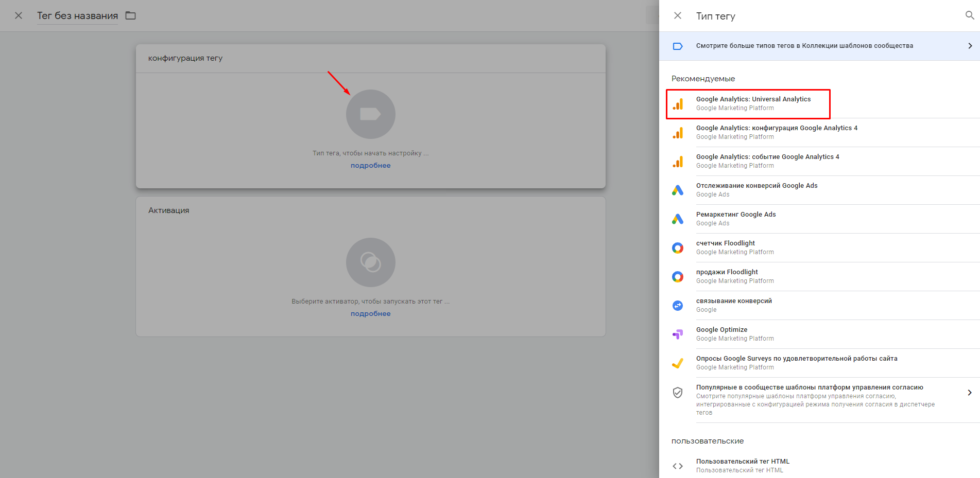The image size is (980, 478).
Task: Click the счетчик Floodlight icon
Action: pyautogui.click(x=678, y=248)
